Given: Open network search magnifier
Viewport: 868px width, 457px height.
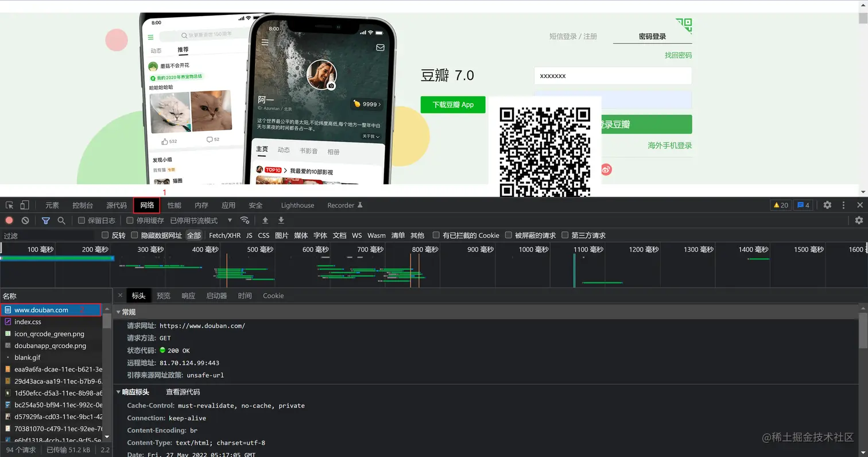Looking at the screenshot, I should pyautogui.click(x=61, y=220).
